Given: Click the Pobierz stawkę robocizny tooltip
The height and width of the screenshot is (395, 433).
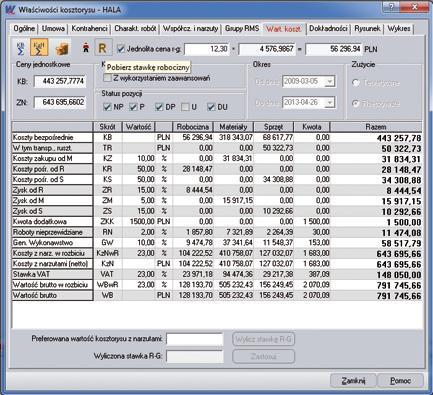Looking at the screenshot, I should pos(148,67).
